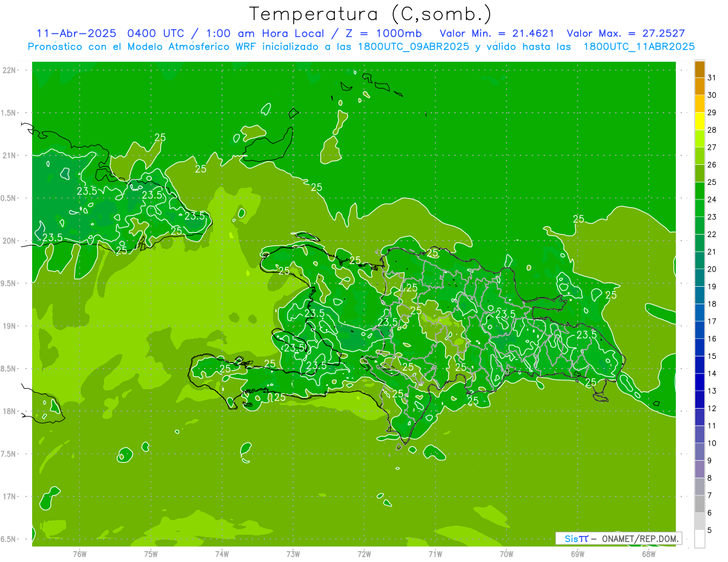Click the '69W' longitude axis label
This screenshot has width=728, height=562.
578,554
